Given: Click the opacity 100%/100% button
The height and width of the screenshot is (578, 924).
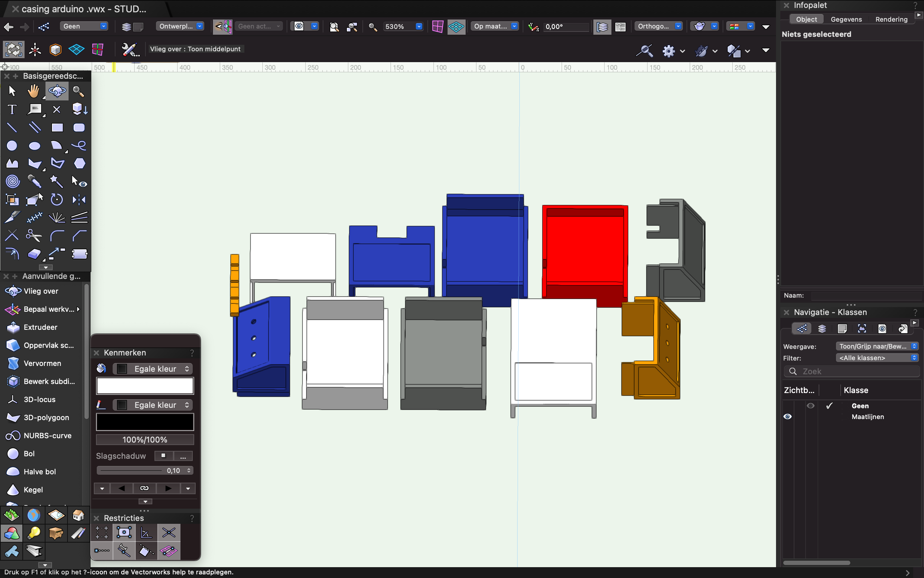Looking at the screenshot, I should [x=145, y=440].
